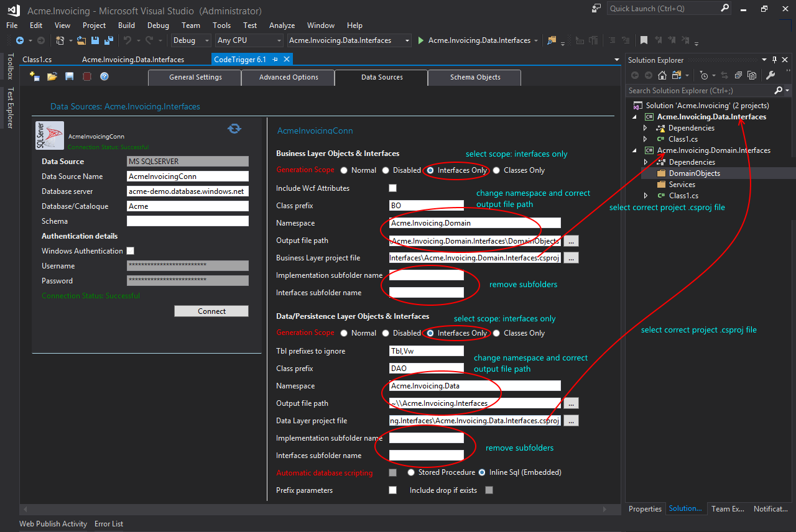Screen dimensions: 796x532
Task: Open the Any CPU platform dropdown
Action: [x=278, y=40]
